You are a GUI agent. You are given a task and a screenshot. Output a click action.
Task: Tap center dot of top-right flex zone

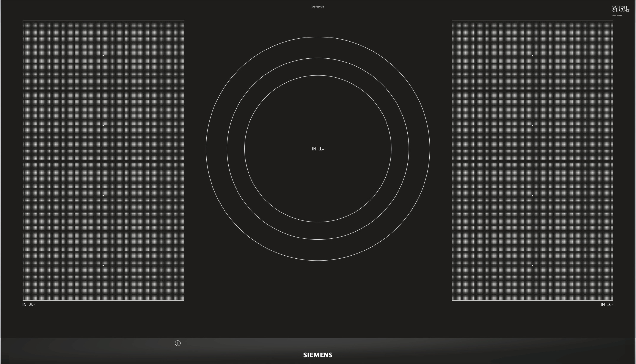tap(532, 56)
